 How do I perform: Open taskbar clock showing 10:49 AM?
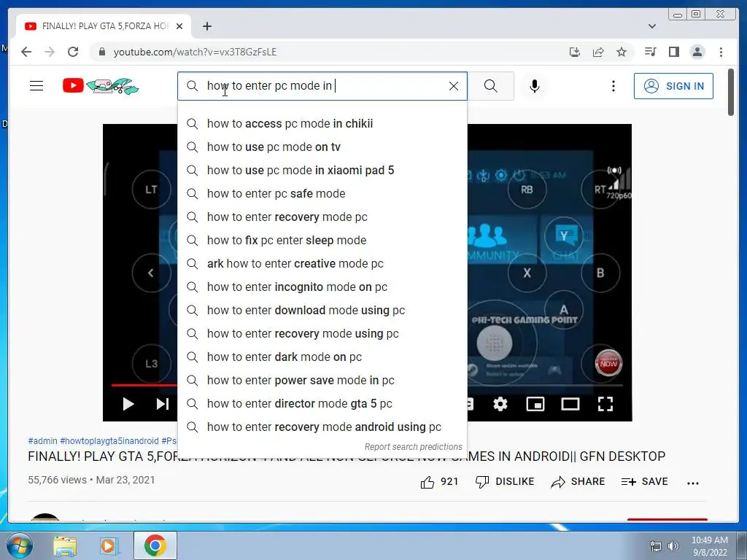pos(709,546)
